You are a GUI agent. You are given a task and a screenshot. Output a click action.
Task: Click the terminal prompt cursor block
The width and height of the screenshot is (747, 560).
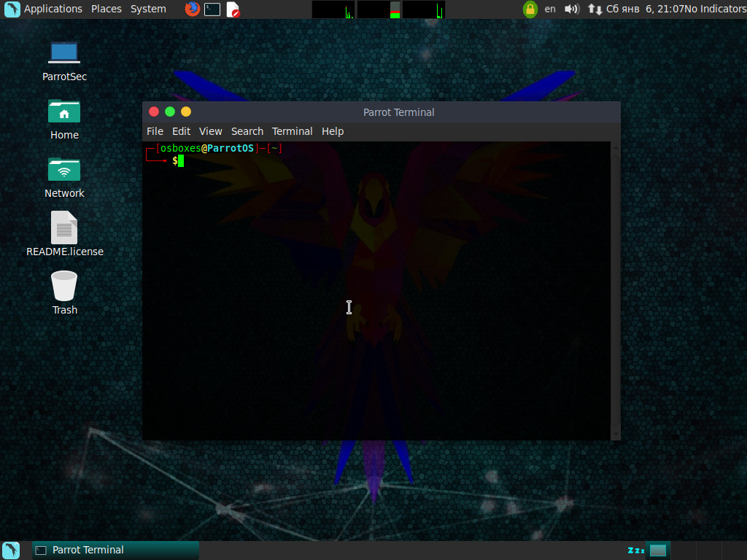tap(181, 161)
